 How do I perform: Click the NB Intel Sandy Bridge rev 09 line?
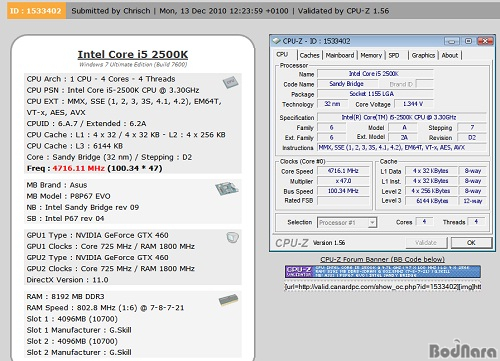point(83,207)
